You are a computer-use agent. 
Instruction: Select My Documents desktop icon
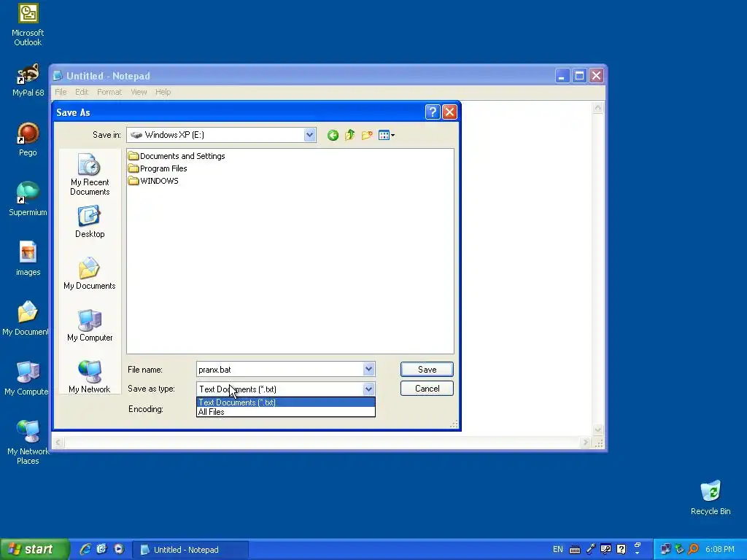click(x=27, y=319)
